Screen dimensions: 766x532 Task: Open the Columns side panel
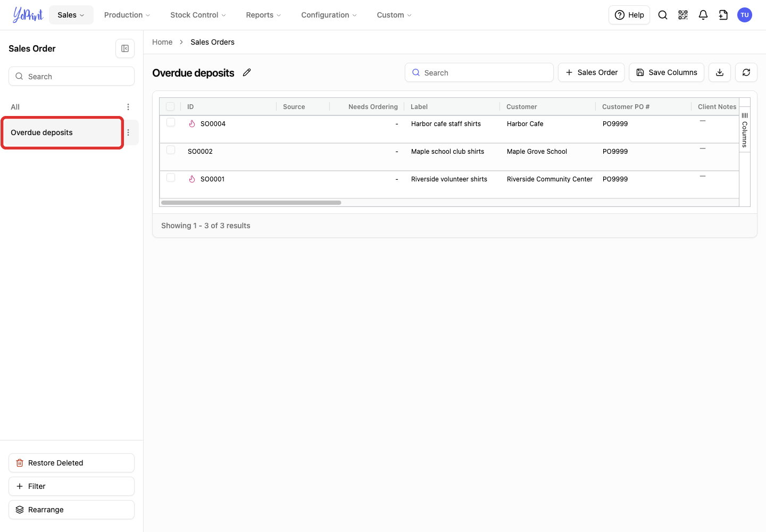click(745, 129)
